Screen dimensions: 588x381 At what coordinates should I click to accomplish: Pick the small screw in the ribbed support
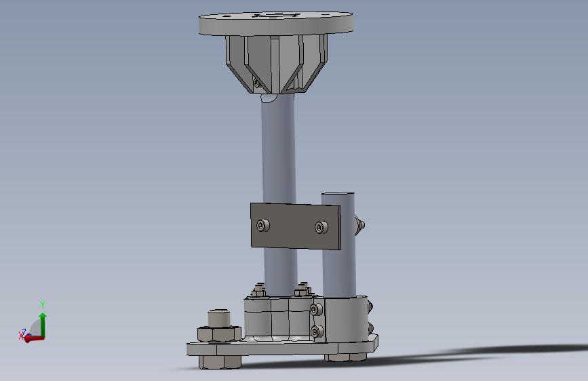[x=256, y=83]
